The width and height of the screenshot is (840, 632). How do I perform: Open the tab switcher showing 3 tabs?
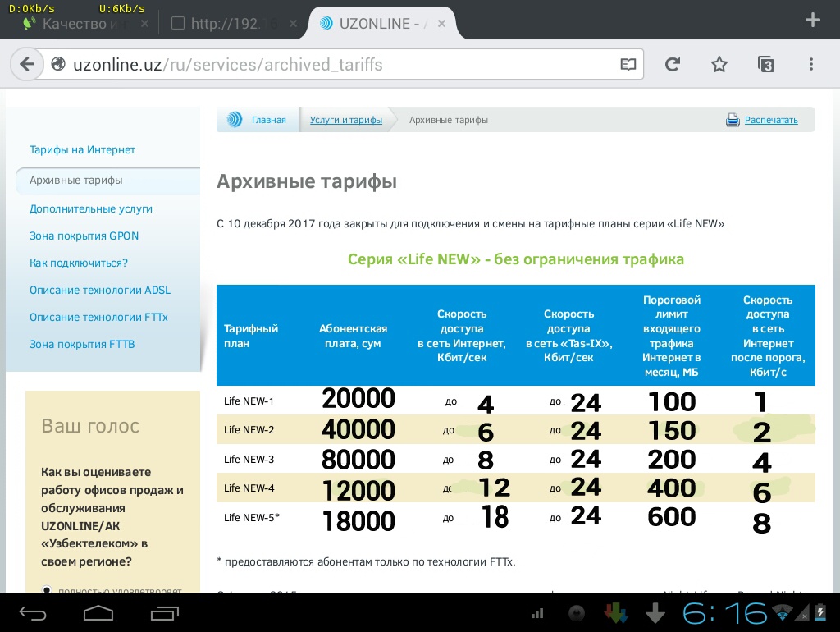766,64
